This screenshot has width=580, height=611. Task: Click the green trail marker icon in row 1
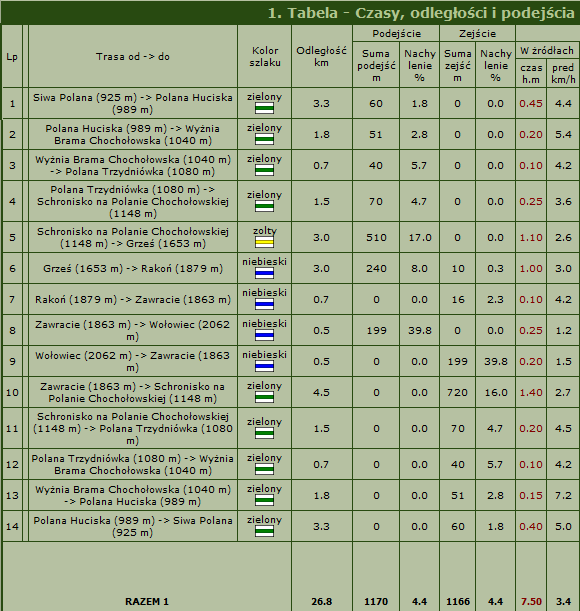(264, 108)
